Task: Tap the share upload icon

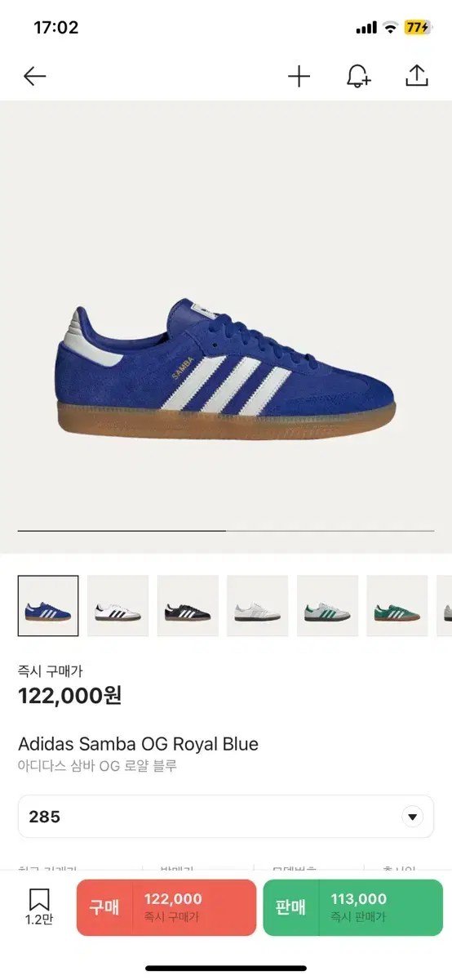Action: [417, 76]
